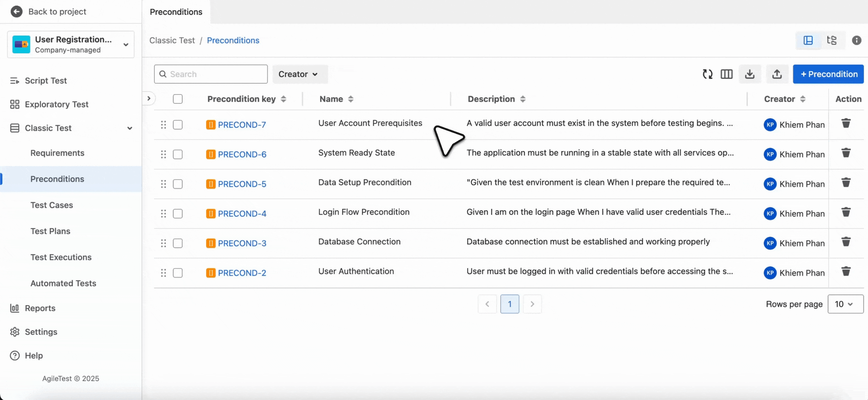
Task: Click the refresh icon in the toolbar
Action: 707,74
